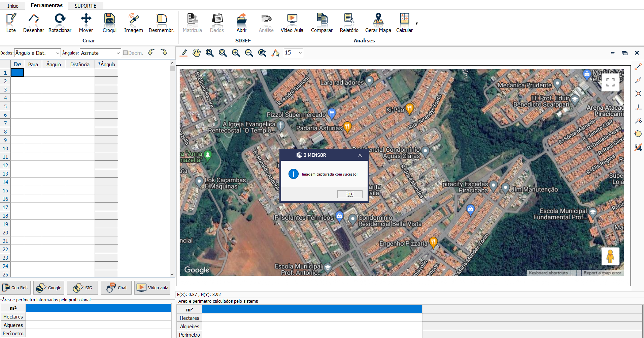Open the Gerar Mapa function

[x=378, y=23]
